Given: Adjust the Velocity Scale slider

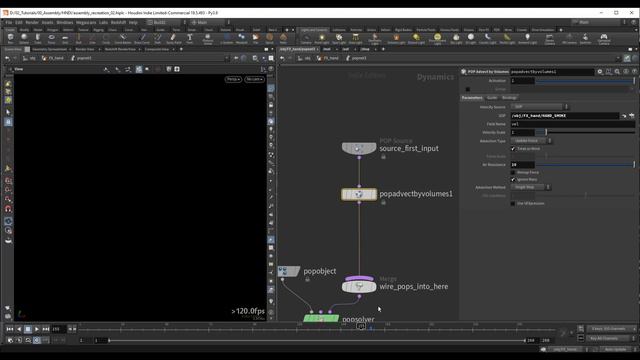Looking at the screenshot, I should coord(585,132).
